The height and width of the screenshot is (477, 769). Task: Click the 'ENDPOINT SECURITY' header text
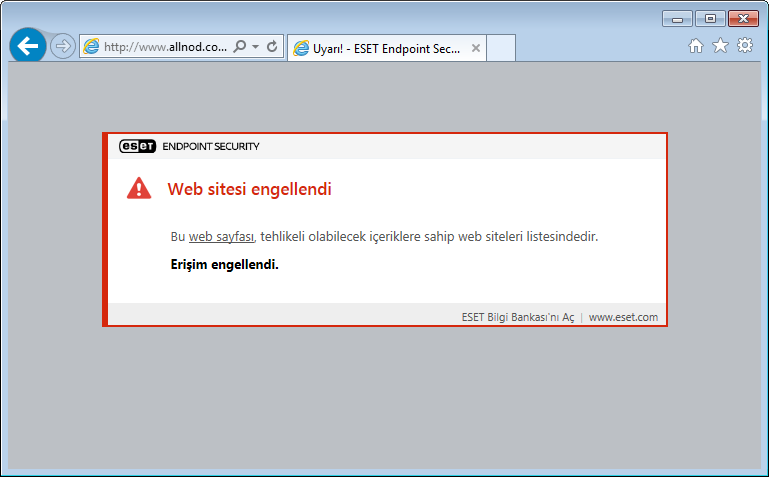point(211,147)
